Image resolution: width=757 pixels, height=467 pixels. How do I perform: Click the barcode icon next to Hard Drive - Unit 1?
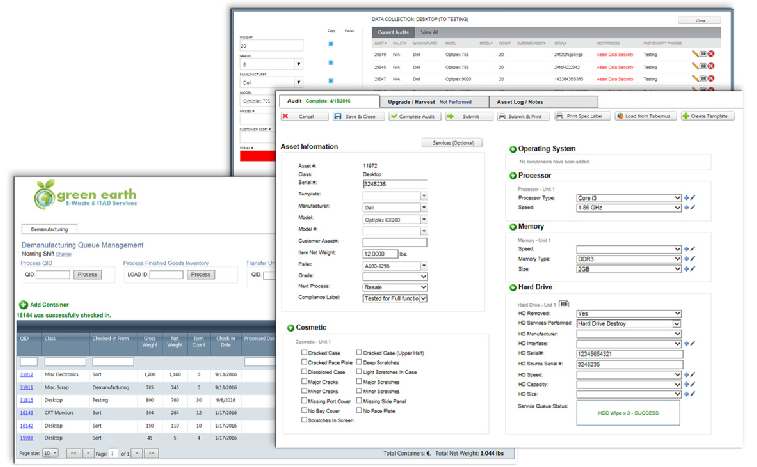(x=564, y=304)
